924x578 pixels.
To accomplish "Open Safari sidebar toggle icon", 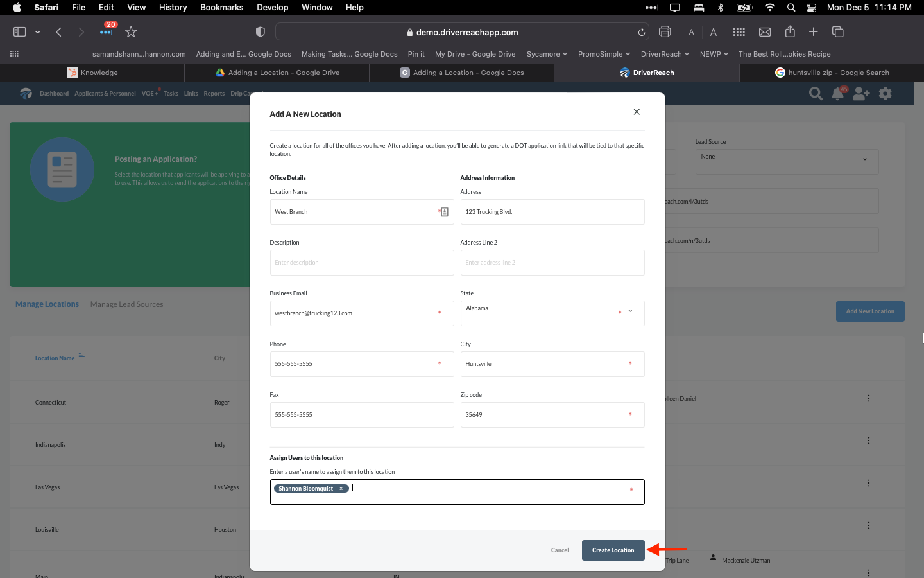I will pos(20,32).
